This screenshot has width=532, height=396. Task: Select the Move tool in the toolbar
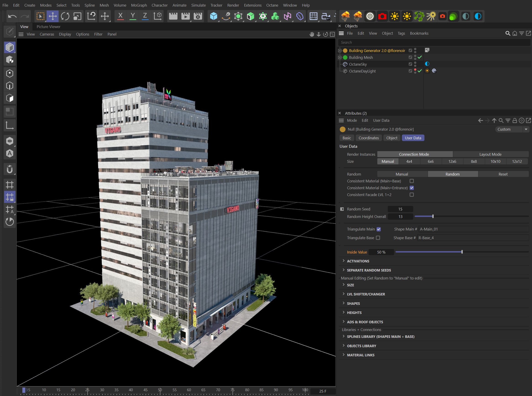pos(52,16)
